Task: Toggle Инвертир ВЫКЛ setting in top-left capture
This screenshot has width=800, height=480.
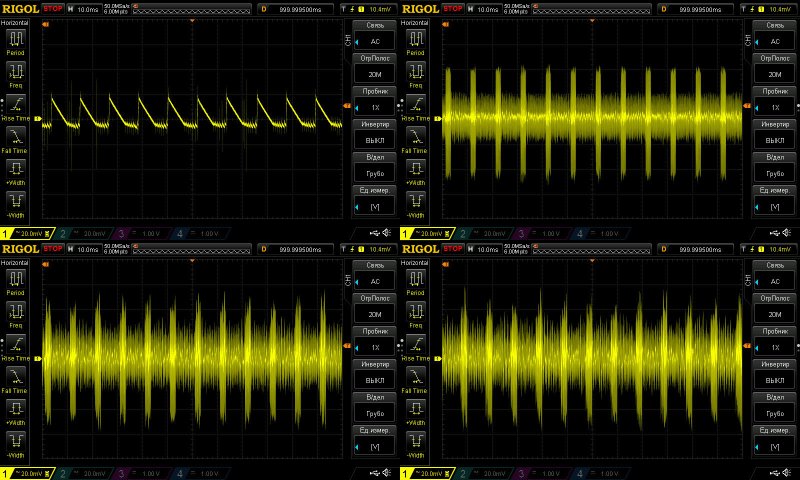Action: [x=375, y=134]
